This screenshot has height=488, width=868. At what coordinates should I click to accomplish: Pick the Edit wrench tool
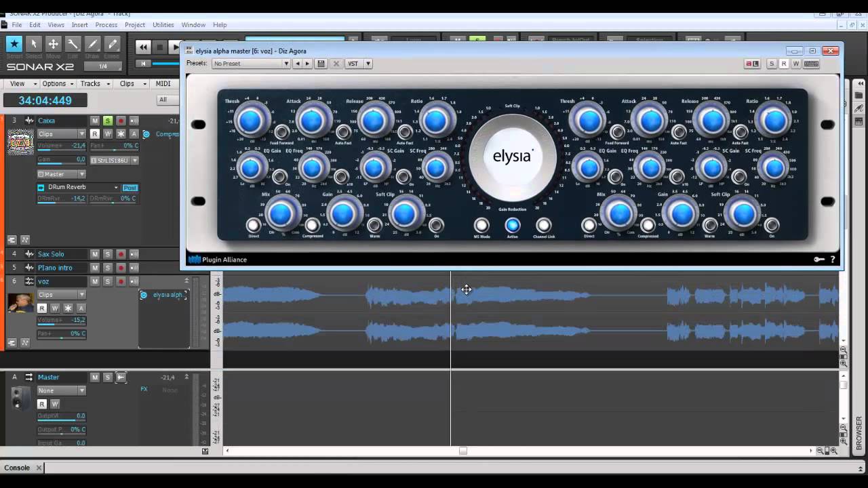pos(73,44)
